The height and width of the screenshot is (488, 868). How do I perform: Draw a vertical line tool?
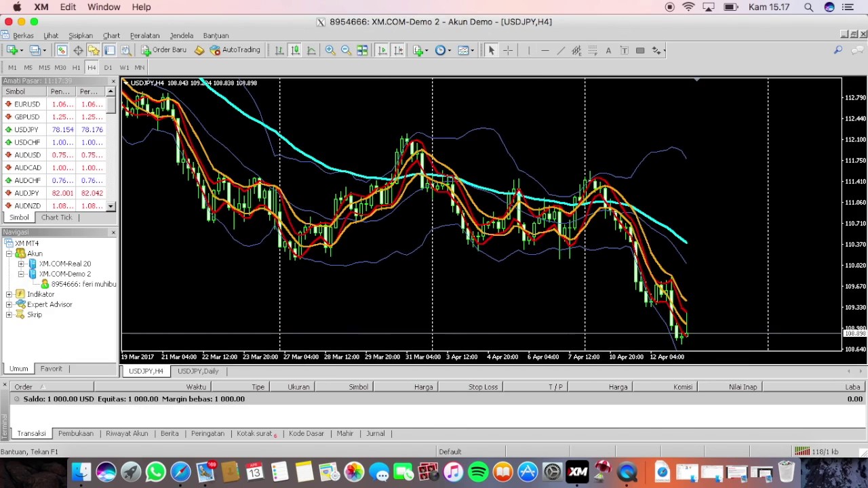pyautogui.click(x=528, y=50)
